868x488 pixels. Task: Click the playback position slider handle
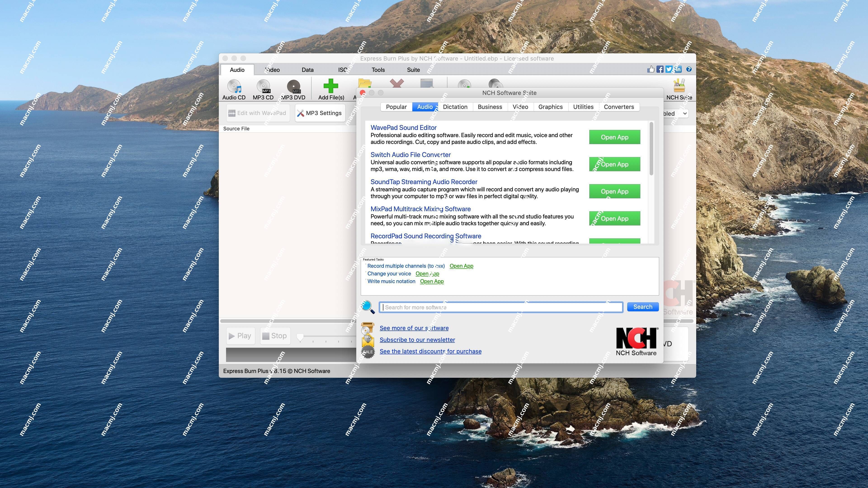click(300, 337)
